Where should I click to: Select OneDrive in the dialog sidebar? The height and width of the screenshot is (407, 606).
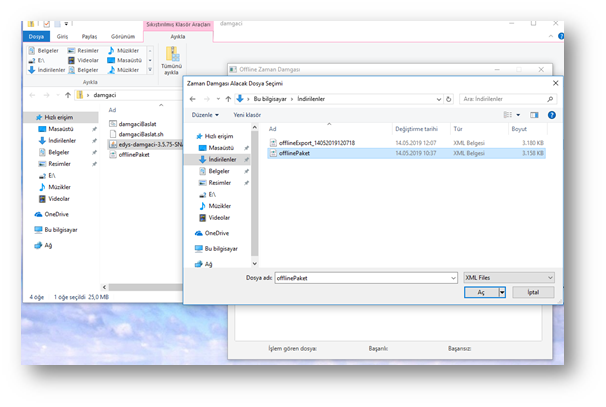pyautogui.click(x=218, y=233)
